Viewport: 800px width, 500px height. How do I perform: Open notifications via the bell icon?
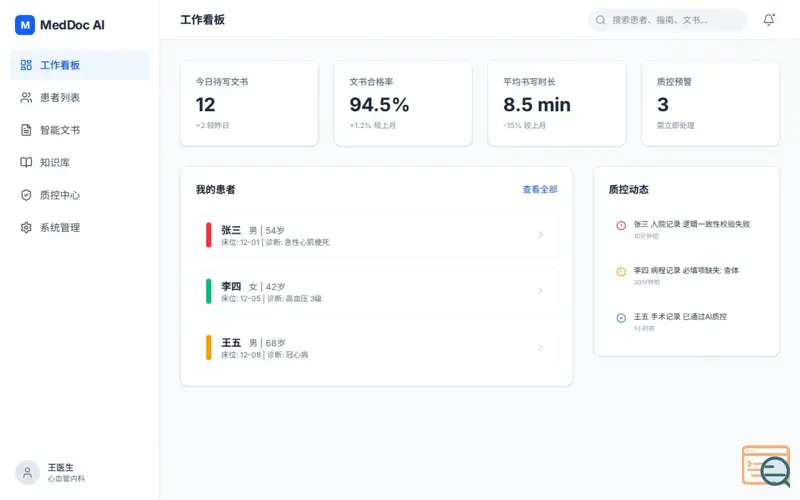pyautogui.click(x=769, y=20)
